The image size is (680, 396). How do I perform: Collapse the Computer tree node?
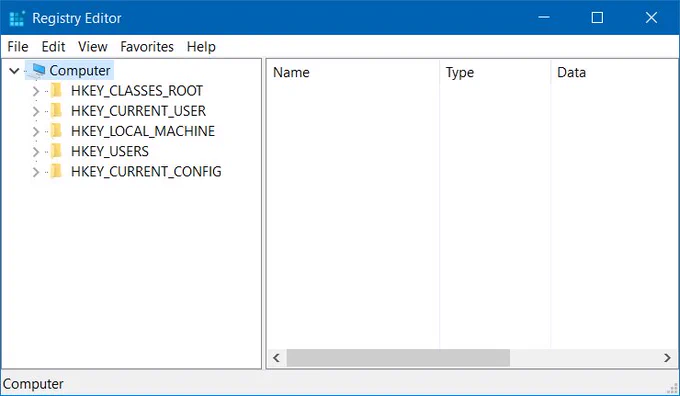click(14, 71)
